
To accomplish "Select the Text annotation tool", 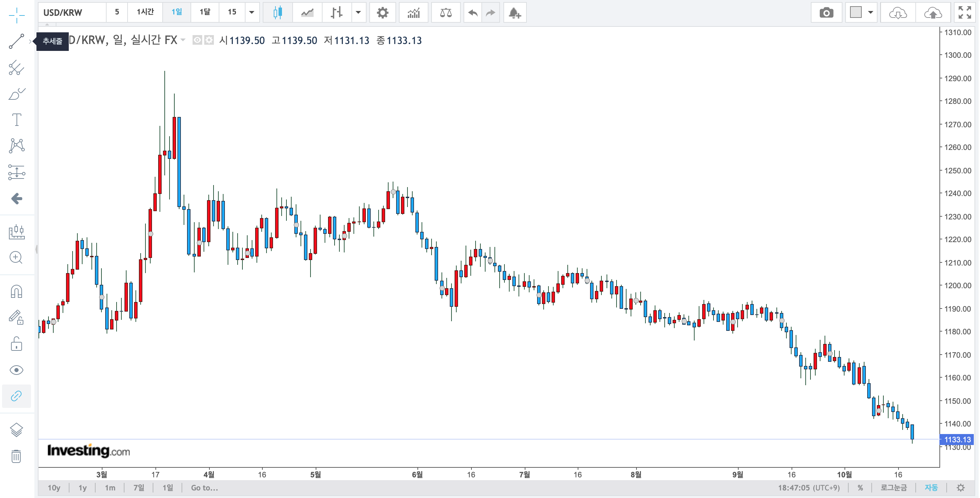I will [17, 120].
